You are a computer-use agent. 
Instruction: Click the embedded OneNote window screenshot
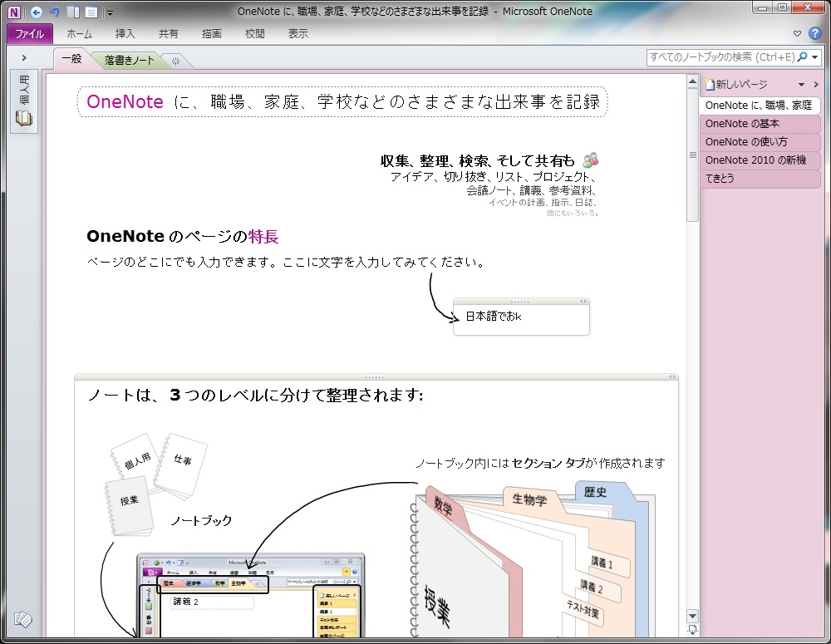[251, 595]
